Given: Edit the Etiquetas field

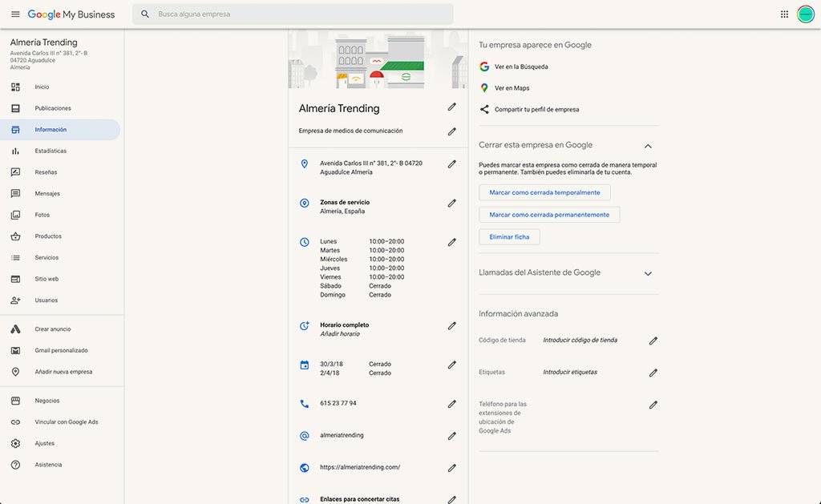Looking at the screenshot, I should tap(653, 373).
